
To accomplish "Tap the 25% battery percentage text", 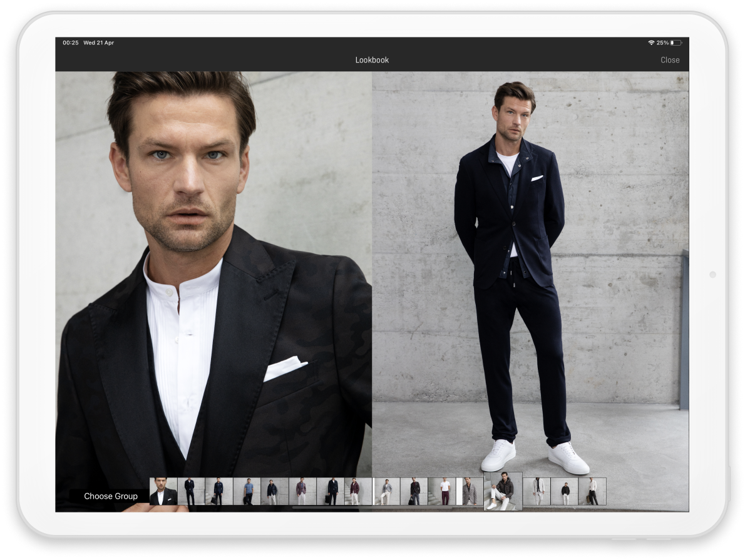I will (663, 43).
